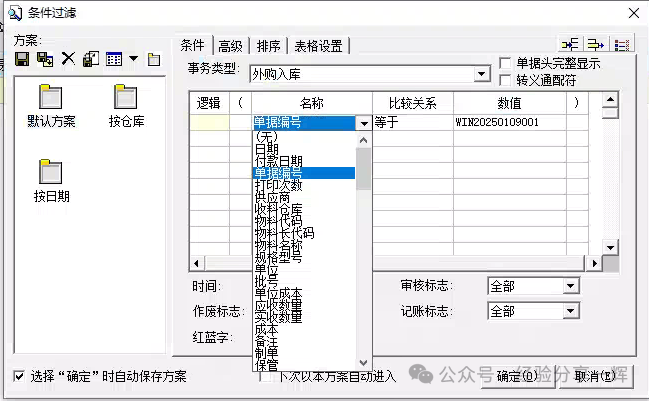Open the 审核标志 dropdown
This screenshot has height=401, width=649.
tap(570, 287)
